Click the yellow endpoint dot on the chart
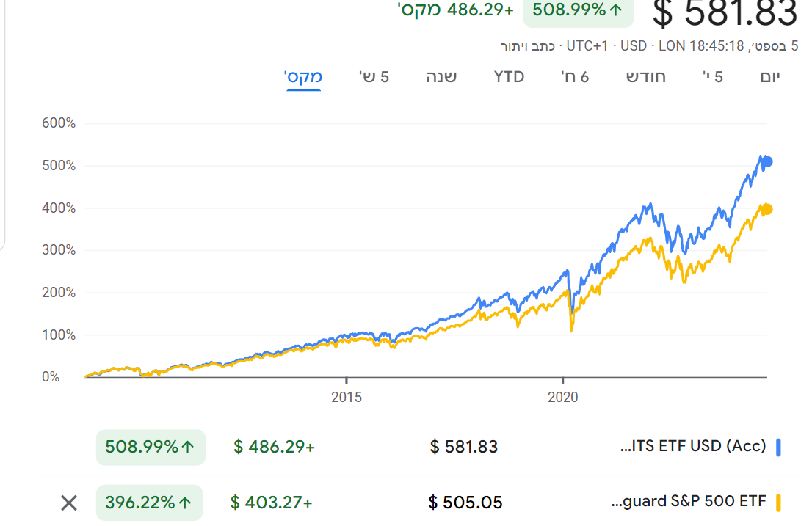The image size is (812, 526). click(x=767, y=210)
